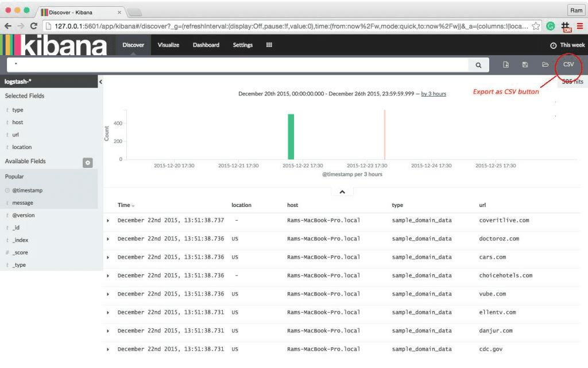Open the Dashboard tab
This screenshot has width=588, height=368.
click(206, 44)
